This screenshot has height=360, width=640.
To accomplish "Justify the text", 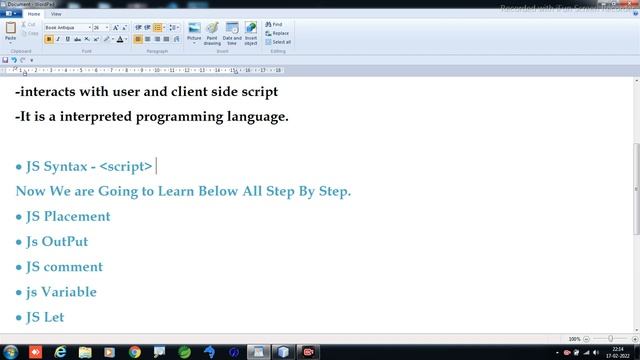I will [x=167, y=39].
